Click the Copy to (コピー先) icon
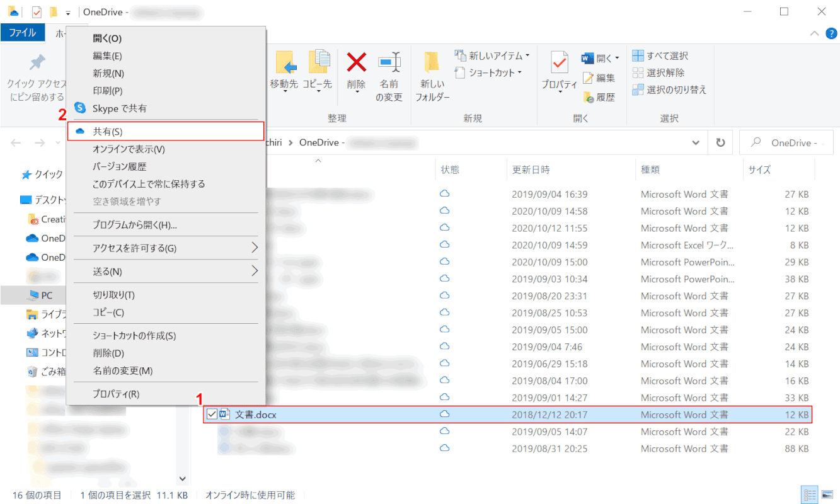This screenshot has height=504, width=840. point(320,62)
